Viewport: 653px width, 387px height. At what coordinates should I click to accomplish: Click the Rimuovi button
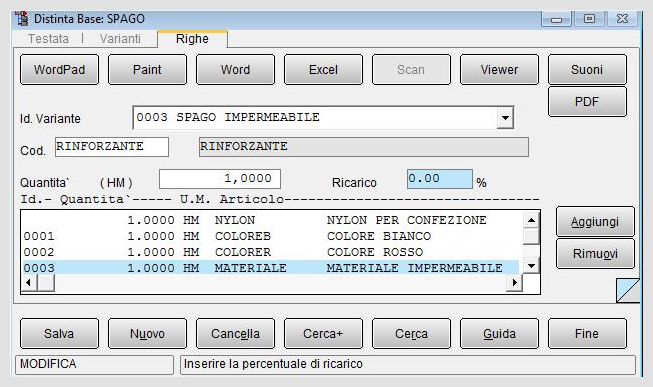click(595, 254)
